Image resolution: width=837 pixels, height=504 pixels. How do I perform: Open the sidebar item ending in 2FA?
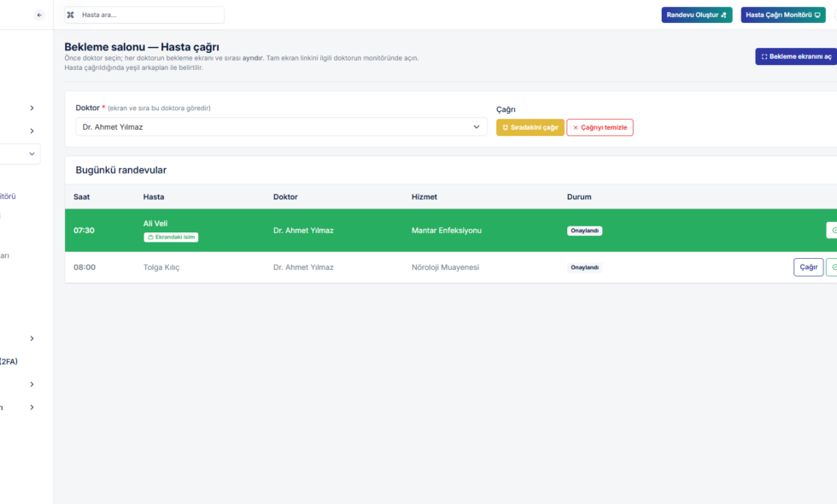pos(9,361)
